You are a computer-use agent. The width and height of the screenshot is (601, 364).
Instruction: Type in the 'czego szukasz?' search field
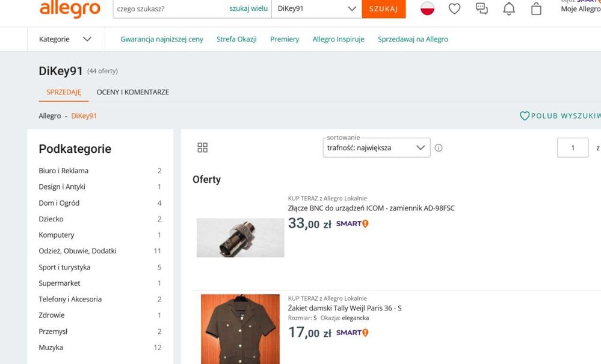point(168,9)
